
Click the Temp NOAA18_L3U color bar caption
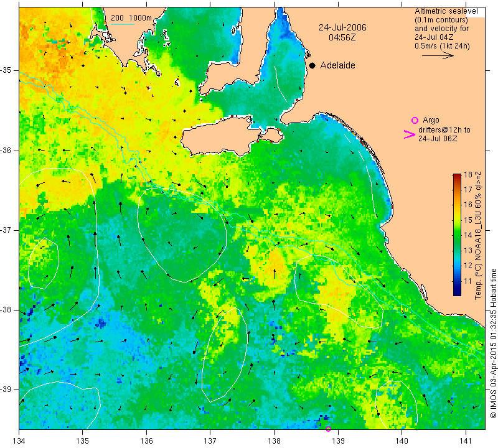tap(477, 236)
